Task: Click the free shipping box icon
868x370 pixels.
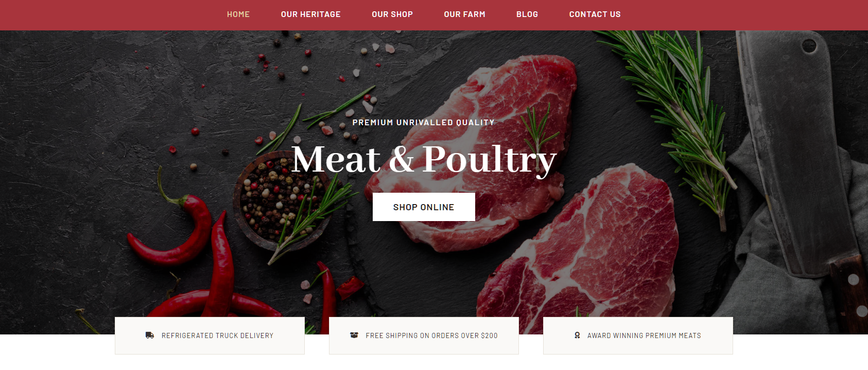Action: (x=354, y=335)
